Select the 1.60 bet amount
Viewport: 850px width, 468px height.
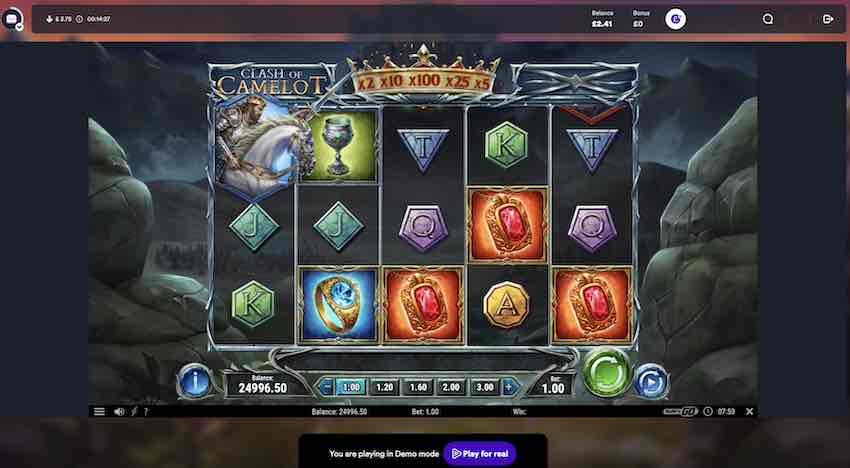(418, 387)
